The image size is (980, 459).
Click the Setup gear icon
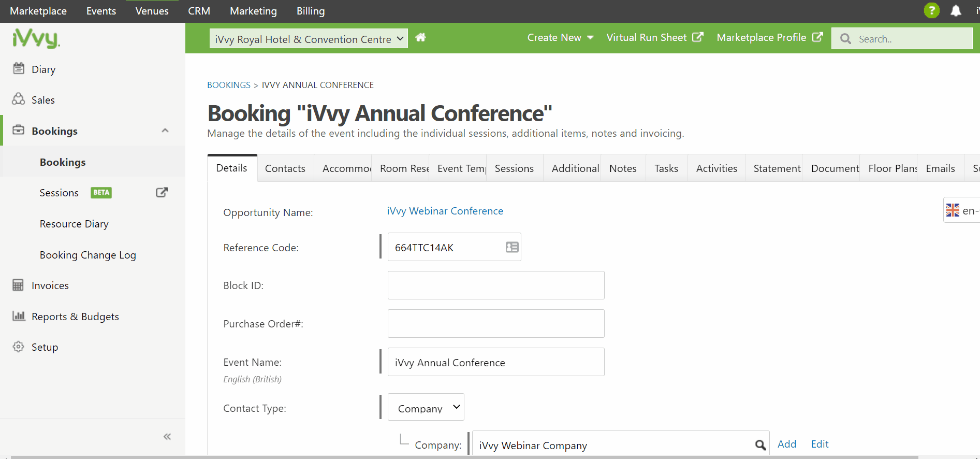tap(19, 347)
